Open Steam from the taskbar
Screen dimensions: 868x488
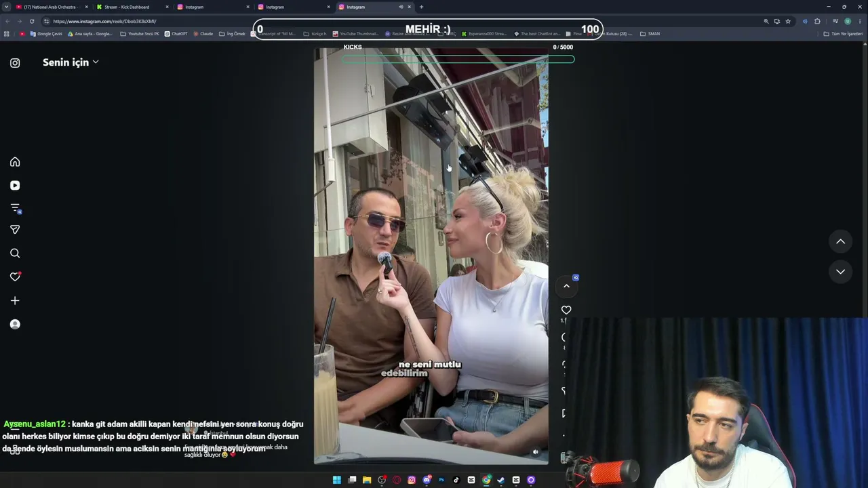click(x=501, y=480)
